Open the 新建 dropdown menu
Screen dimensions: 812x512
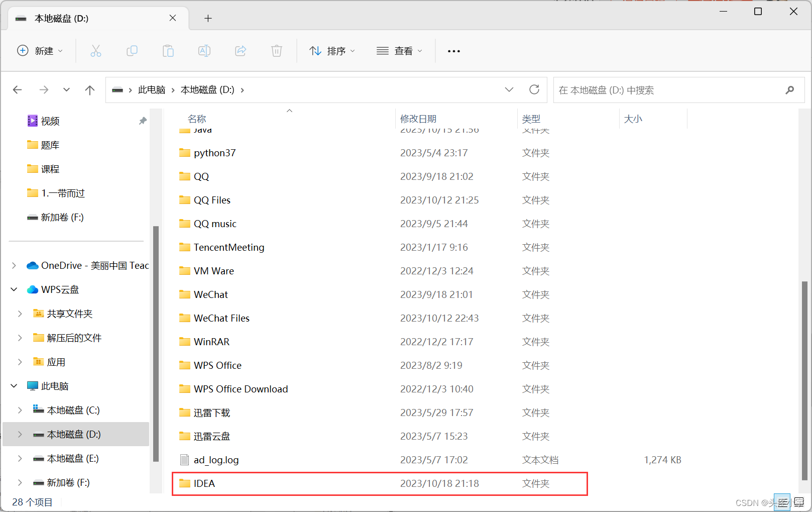40,51
